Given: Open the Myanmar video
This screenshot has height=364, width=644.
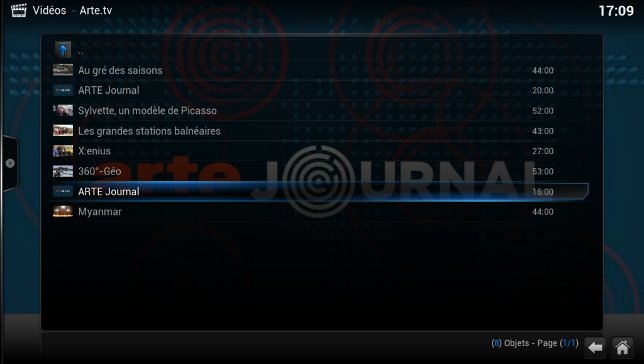Looking at the screenshot, I should pos(320,212).
